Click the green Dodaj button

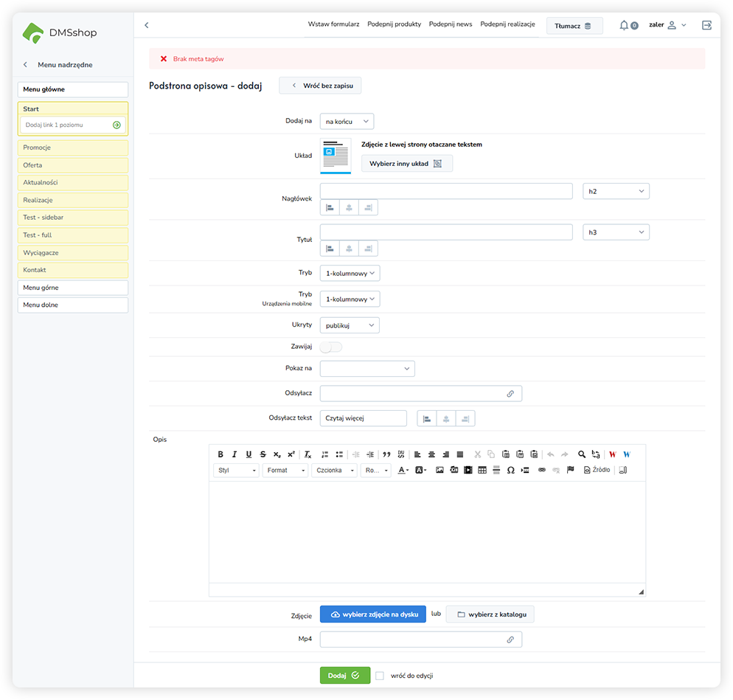point(344,675)
